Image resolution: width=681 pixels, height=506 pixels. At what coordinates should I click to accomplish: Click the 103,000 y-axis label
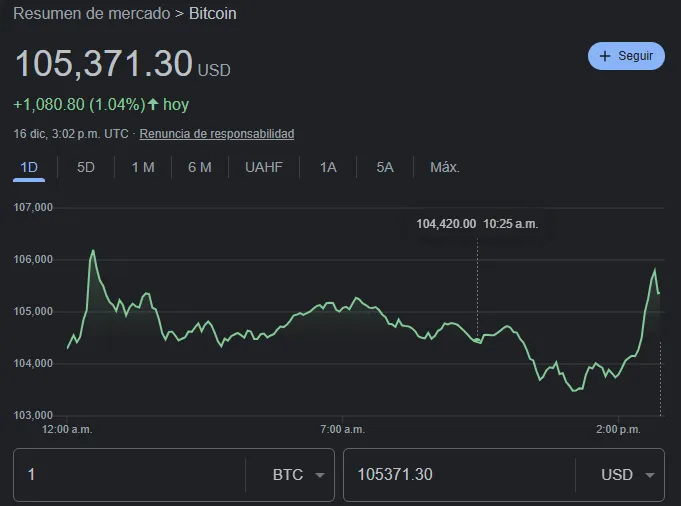pos(33,415)
